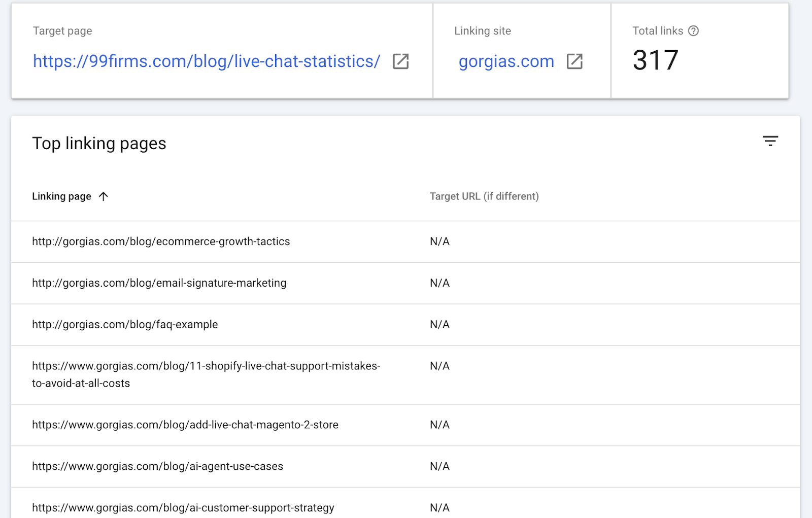Viewport: 812px width, 518px height.
Task: Click the Target page label
Action: [x=62, y=31]
